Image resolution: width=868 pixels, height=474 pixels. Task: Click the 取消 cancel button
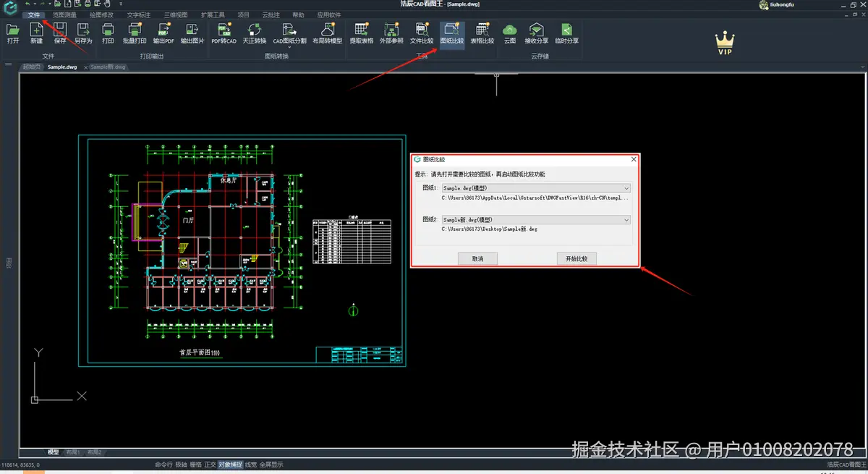click(477, 258)
